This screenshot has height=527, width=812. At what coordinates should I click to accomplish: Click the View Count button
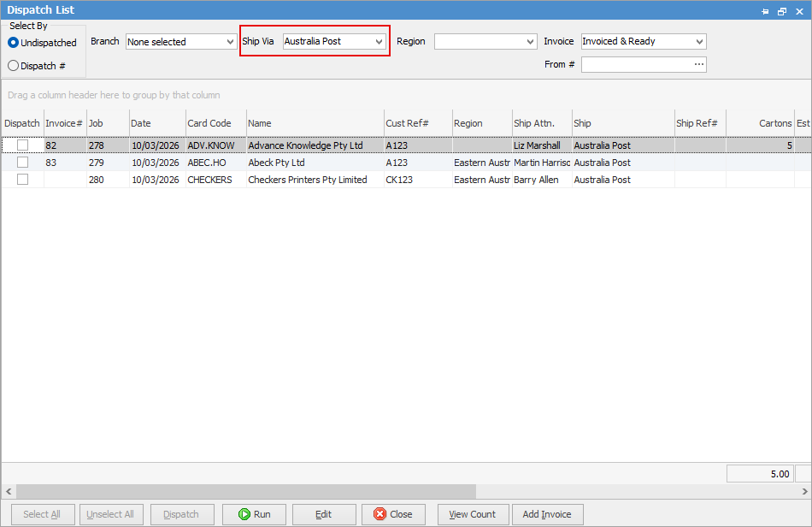(x=473, y=514)
